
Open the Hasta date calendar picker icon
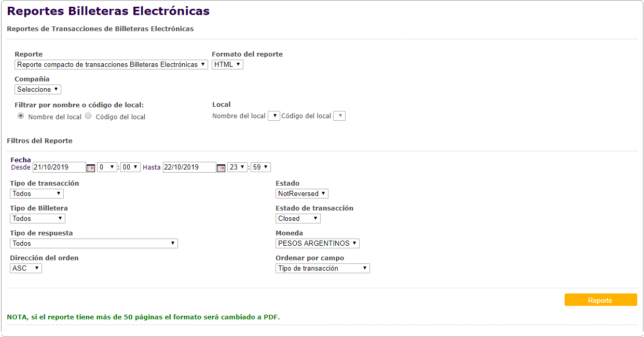click(x=221, y=167)
